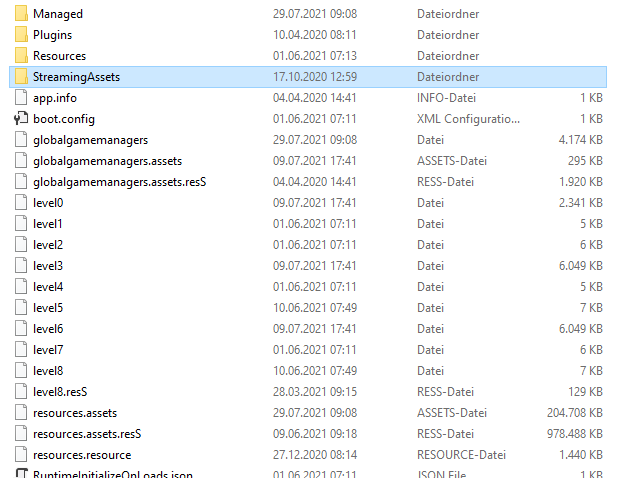Select the file named level3
This screenshot has width=637, height=488.
click(48, 266)
